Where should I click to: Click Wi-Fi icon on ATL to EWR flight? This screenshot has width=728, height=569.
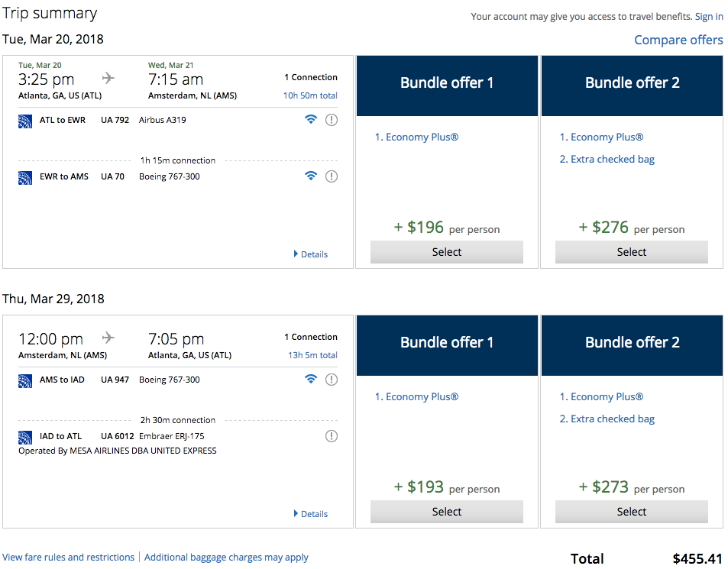(311, 119)
